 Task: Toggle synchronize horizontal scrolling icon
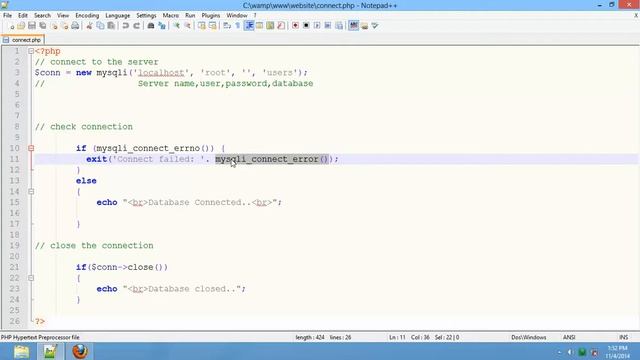coord(213,26)
